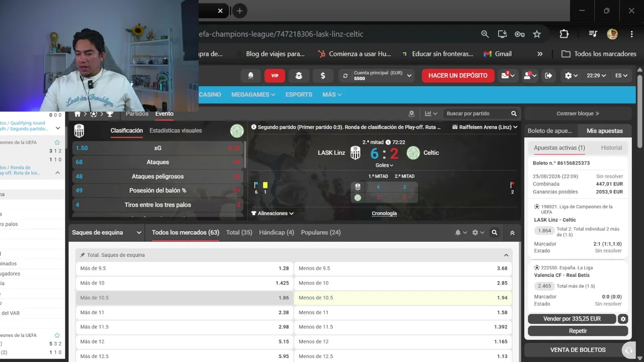Open the Raiffeisen Arena venue dropdown
This screenshot has height=362, width=644.
[x=485, y=127]
